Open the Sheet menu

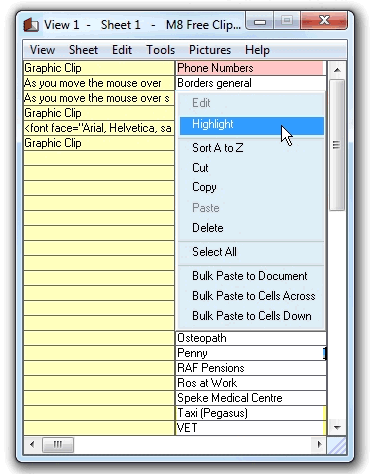click(x=83, y=50)
